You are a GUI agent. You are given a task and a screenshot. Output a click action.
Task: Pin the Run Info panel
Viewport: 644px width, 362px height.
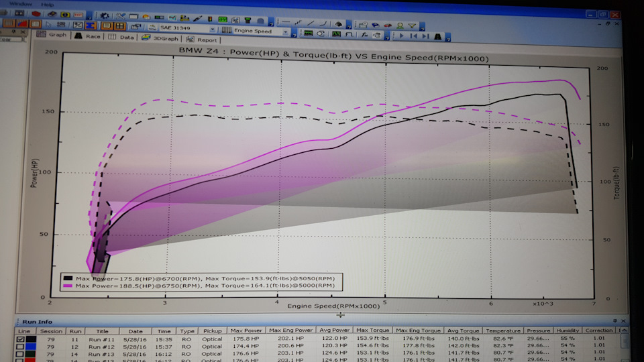point(615,320)
